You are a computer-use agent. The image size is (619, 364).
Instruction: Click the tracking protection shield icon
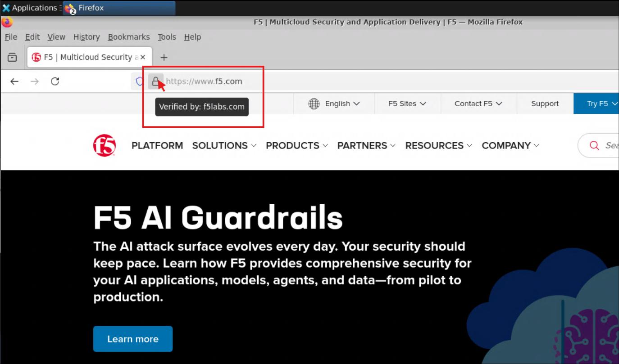coord(140,81)
